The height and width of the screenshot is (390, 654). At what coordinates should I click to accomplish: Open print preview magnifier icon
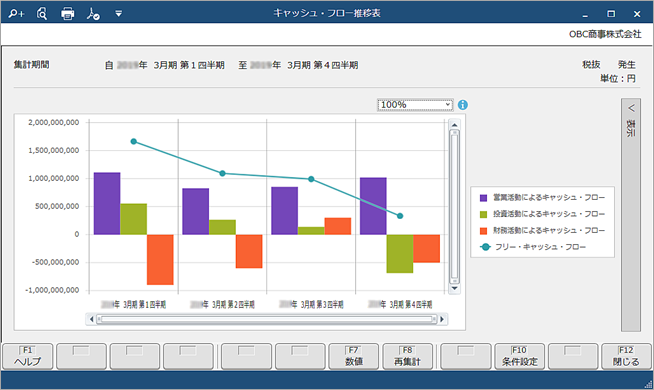pyautogui.click(x=42, y=14)
